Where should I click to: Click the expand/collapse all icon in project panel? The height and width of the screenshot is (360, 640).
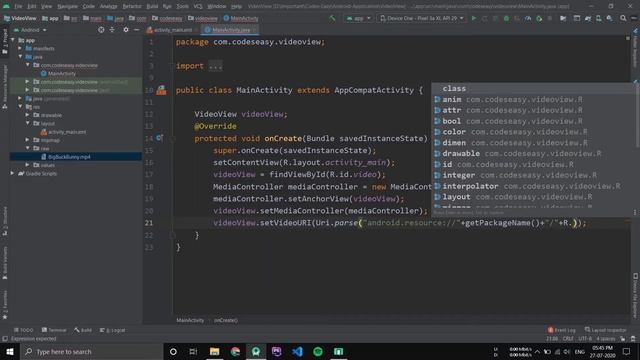(112, 30)
